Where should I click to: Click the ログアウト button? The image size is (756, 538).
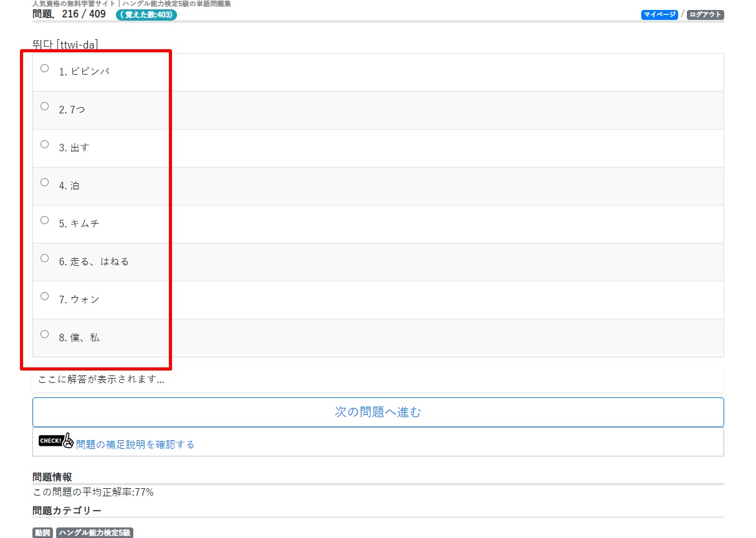point(705,15)
